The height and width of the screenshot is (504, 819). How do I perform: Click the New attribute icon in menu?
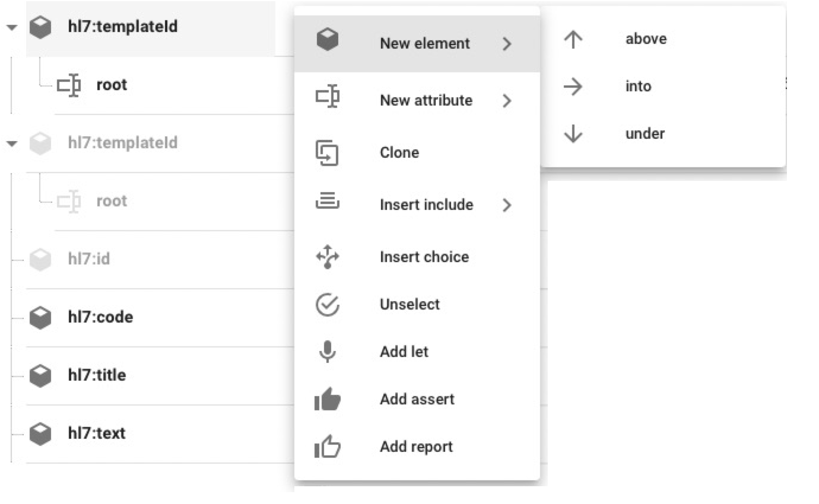click(x=327, y=97)
